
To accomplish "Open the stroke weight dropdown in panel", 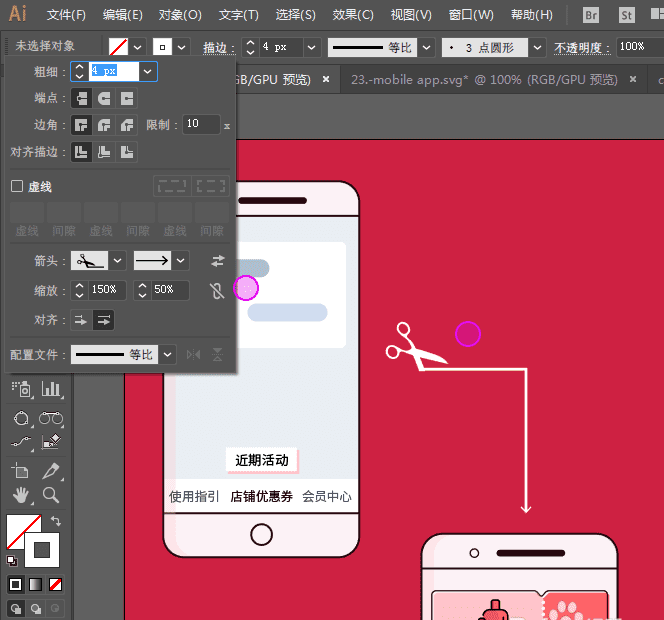I will (148, 71).
